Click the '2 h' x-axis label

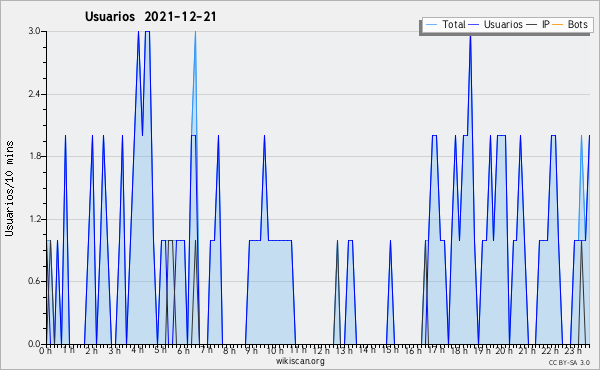point(91,350)
